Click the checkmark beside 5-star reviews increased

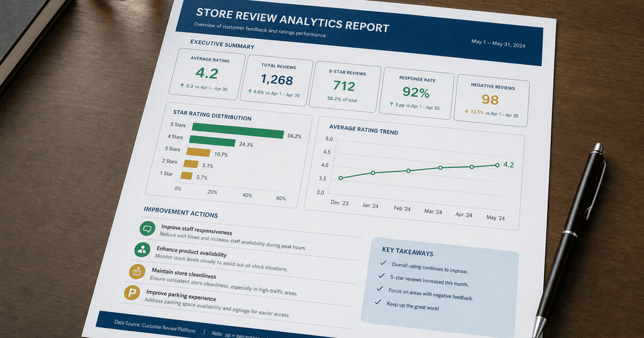point(382,275)
